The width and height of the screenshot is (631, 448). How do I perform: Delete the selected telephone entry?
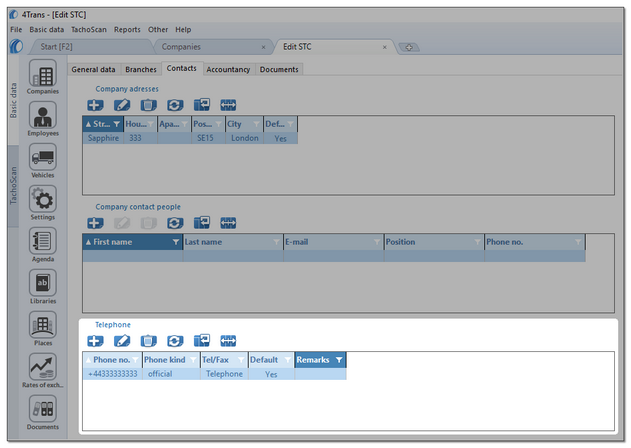tap(148, 341)
